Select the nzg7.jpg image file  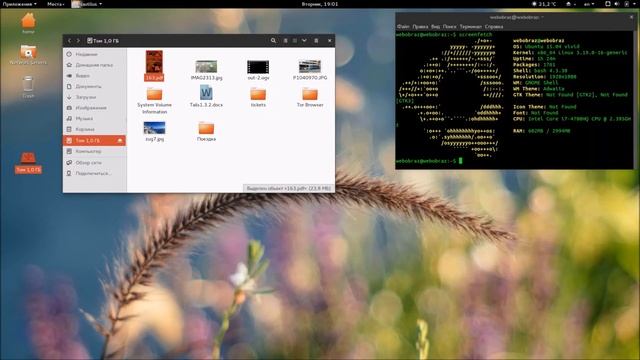click(x=154, y=131)
